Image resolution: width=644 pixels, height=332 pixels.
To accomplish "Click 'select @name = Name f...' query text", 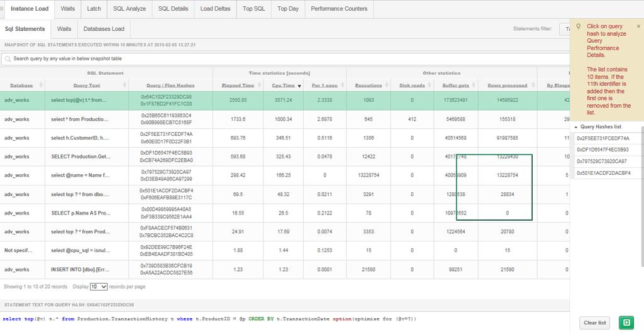I will pos(80,175).
